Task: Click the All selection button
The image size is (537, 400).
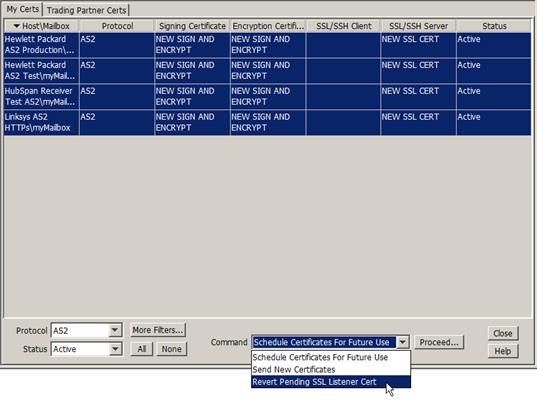Action: click(142, 349)
